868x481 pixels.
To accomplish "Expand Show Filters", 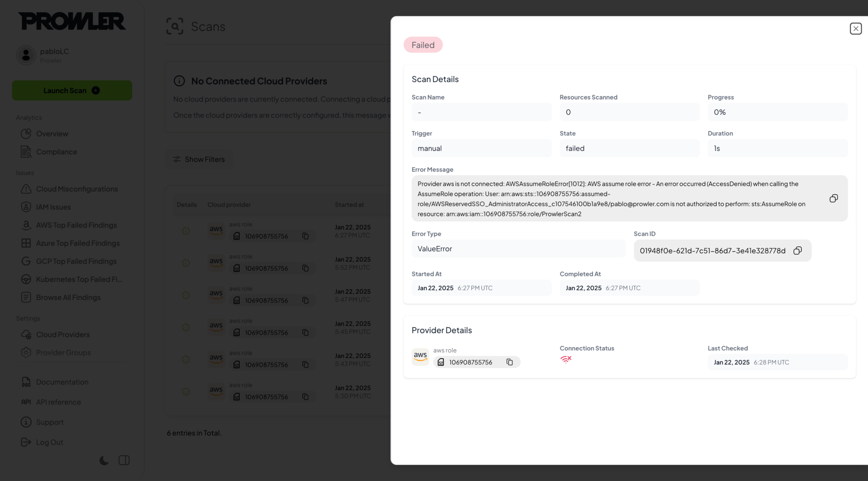I will (199, 159).
